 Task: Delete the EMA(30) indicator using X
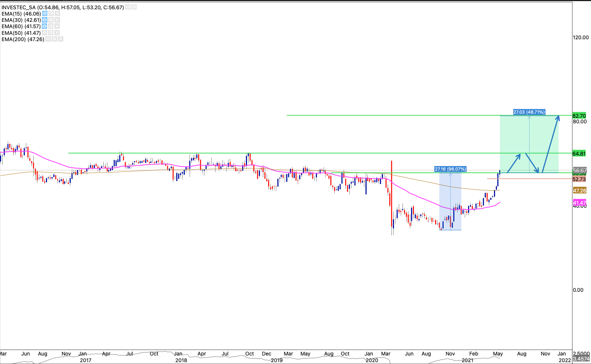click(57, 20)
